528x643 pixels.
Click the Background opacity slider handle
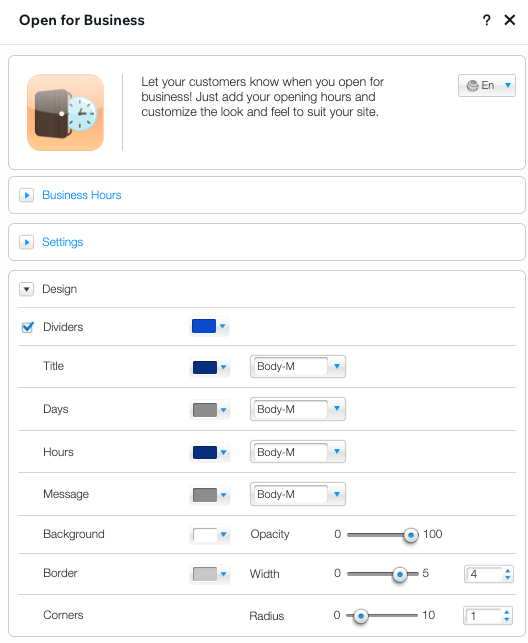pyautogui.click(x=410, y=535)
